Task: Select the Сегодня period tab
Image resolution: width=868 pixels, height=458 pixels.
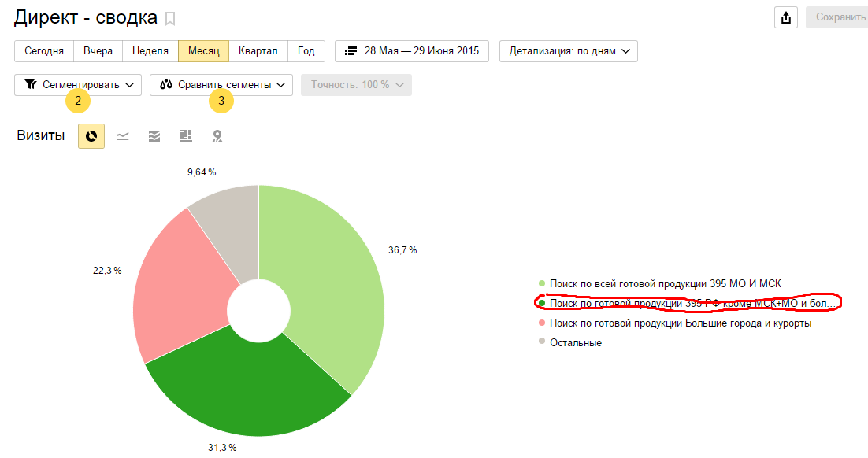Action: click(x=44, y=51)
